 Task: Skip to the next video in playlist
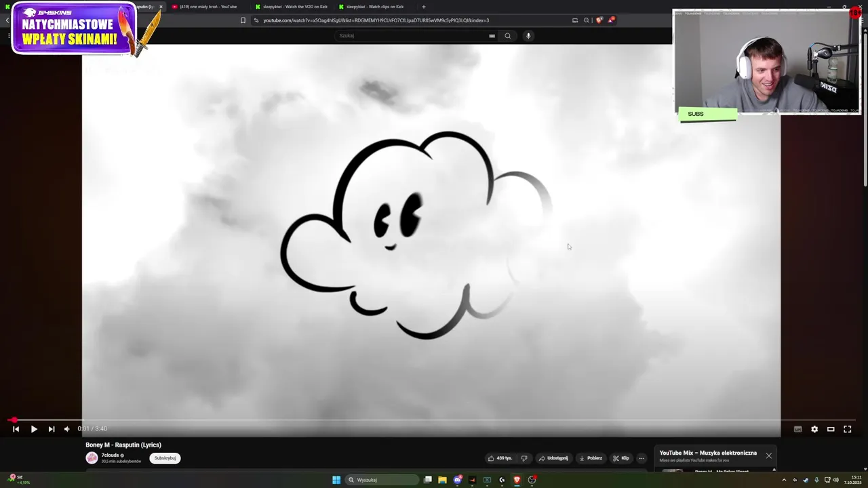coord(52,429)
